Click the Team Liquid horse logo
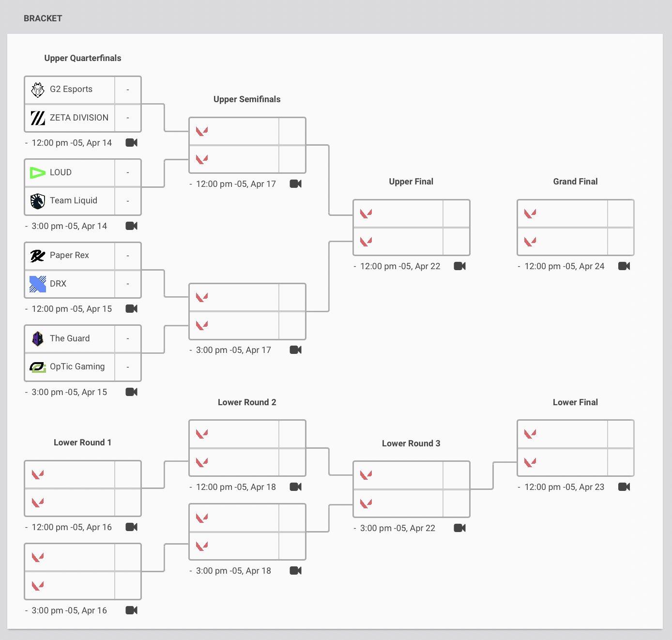Image resolution: width=672 pixels, height=640 pixels. click(38, 201)
